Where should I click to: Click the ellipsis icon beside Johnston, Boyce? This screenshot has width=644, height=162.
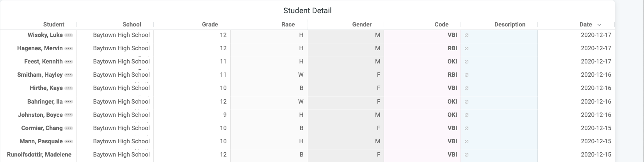[69, 115]
